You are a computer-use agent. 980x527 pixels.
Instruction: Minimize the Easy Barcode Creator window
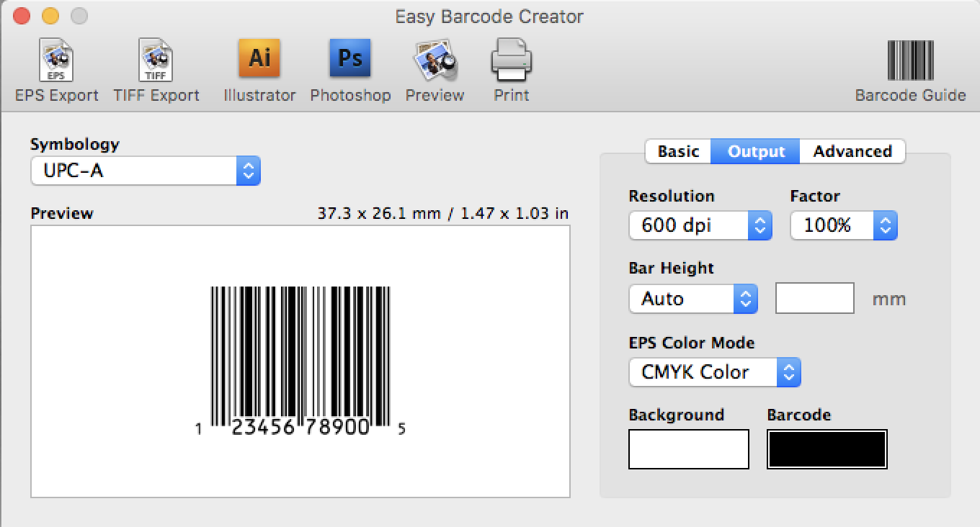point(50,16)
